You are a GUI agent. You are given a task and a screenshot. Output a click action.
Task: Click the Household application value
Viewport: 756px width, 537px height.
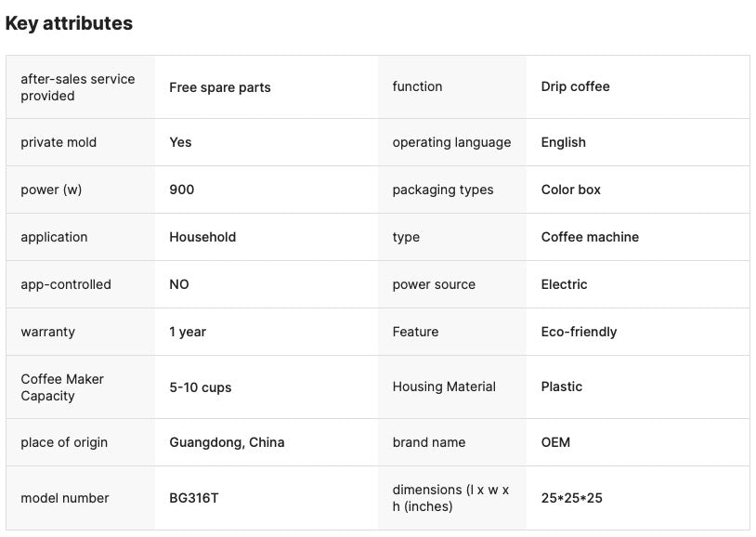point(202,237)
